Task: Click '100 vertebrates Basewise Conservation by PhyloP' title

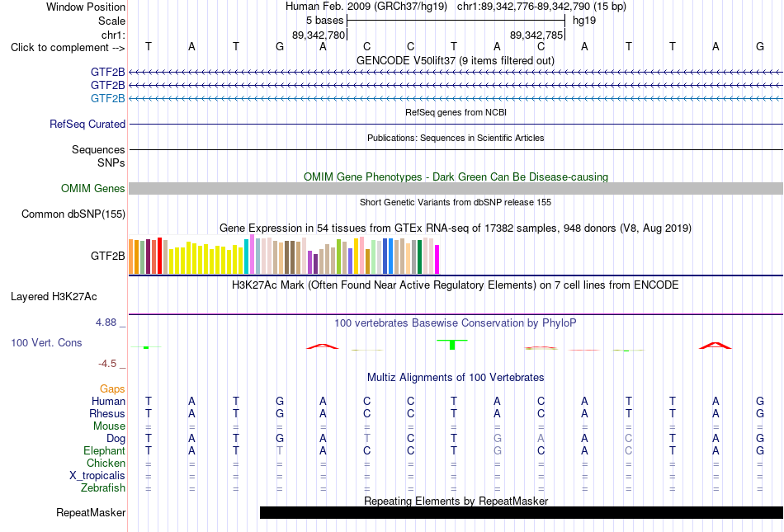Action: [456, 323]
